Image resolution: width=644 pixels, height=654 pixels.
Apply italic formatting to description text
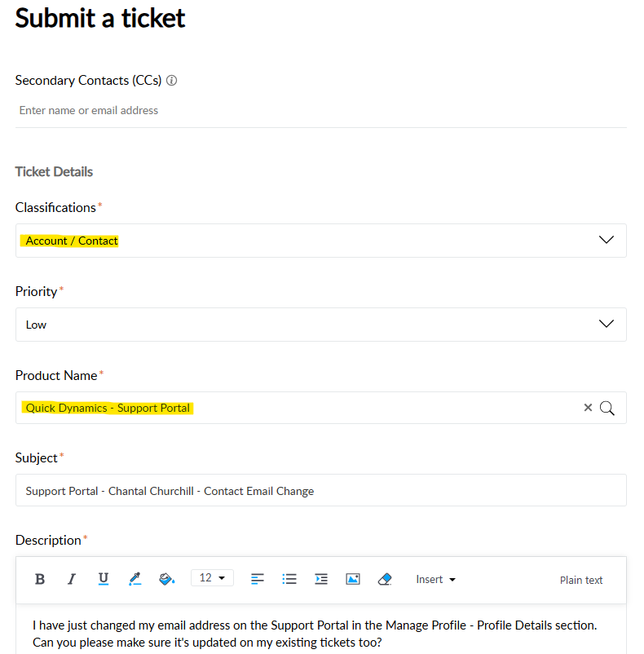pos(72,579)
